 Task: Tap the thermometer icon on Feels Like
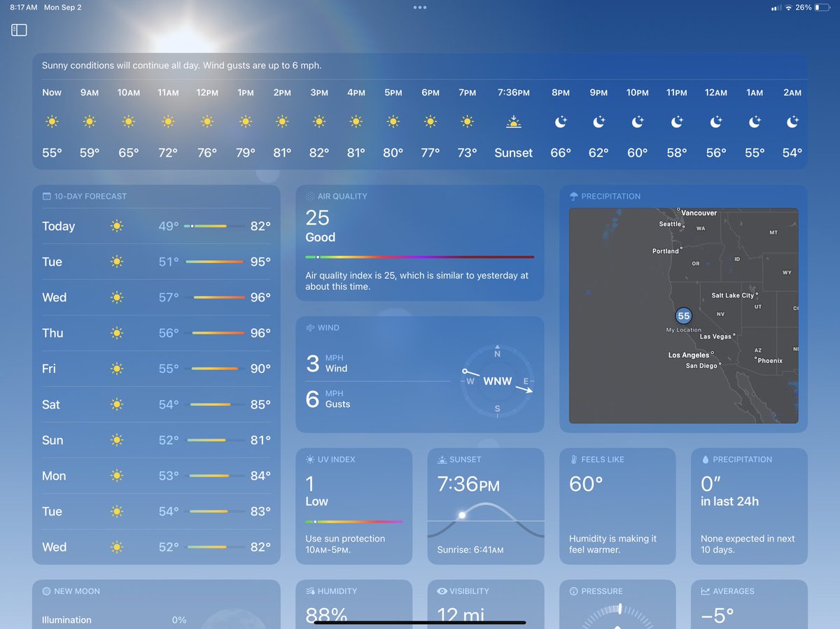[573, 460]
